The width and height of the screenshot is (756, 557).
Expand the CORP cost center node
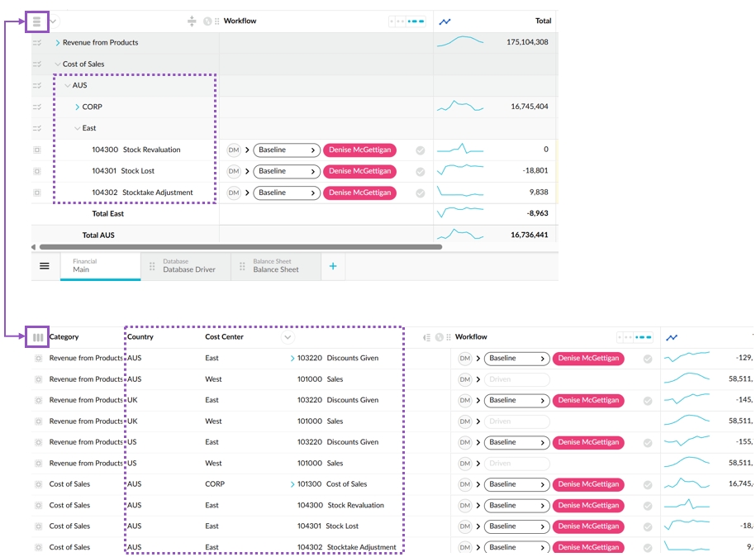(x=77, y=107)
